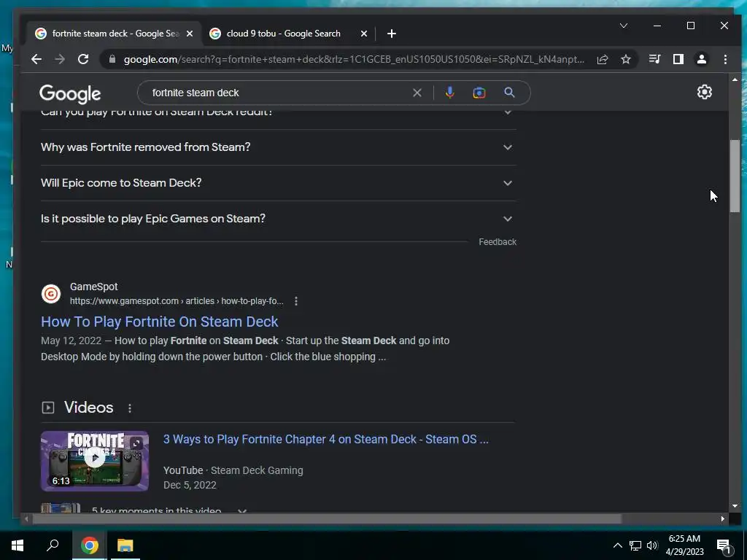Viewport: 747px width, 560px height.
Task: Open the media control icon in the toolbar
Action: [x=655, y=59]
